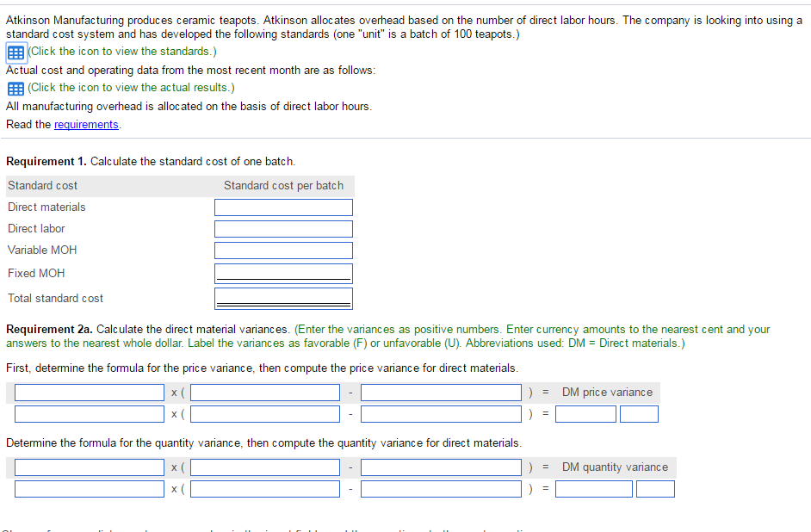Click first term of DM price variance formula
This screenshot has height=532, width=811.
click(90, 393)
